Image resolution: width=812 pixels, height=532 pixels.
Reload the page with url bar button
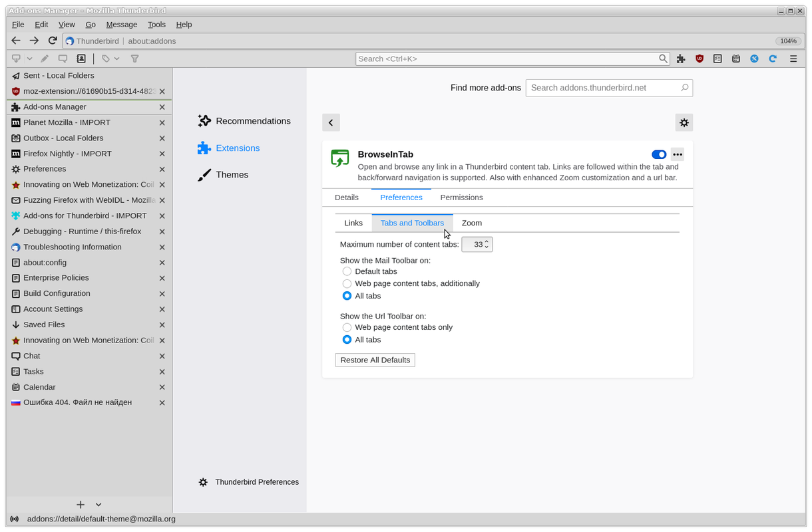[x=53, y=41]
